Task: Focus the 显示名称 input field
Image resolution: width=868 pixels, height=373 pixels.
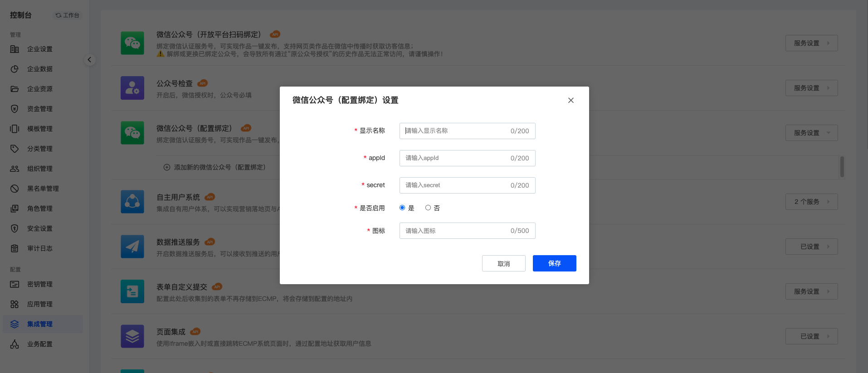Action: tap(456, 131)
